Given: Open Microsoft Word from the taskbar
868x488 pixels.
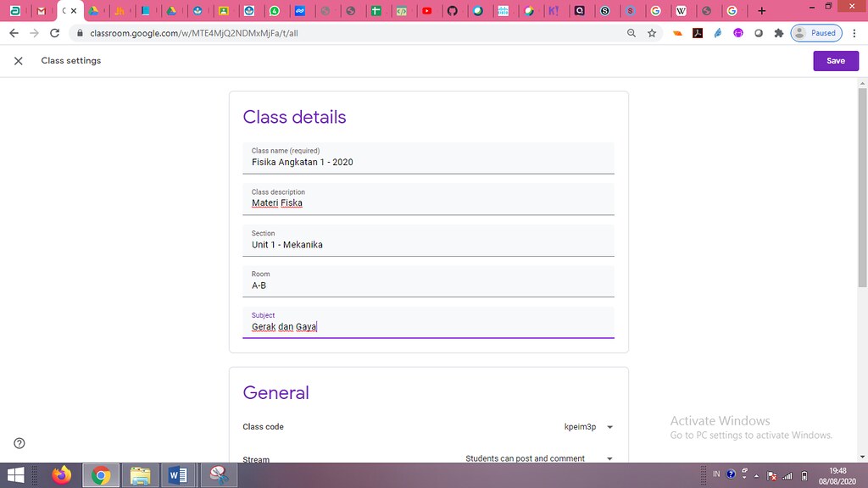Looking at the screenshot, I should tap(178, 475).
